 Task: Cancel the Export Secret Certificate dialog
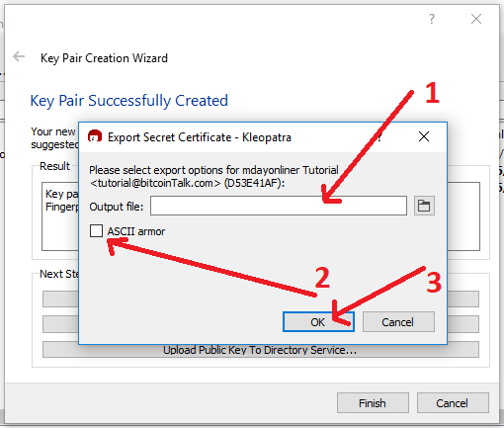point(398,322)
